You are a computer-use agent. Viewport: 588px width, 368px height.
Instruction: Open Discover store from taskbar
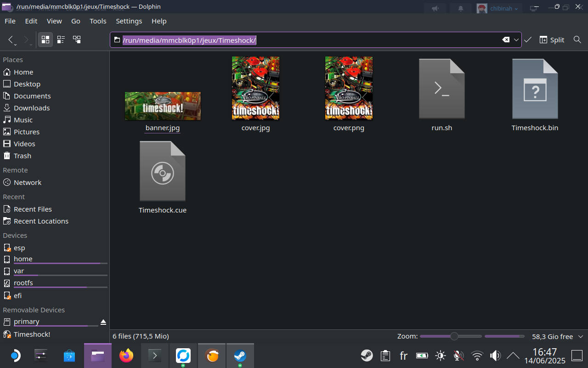[69, 356]
